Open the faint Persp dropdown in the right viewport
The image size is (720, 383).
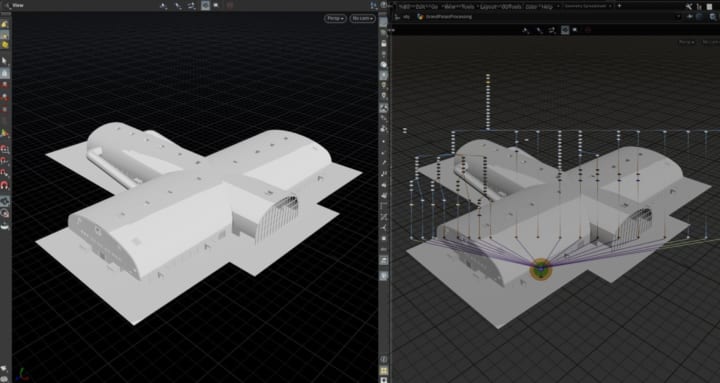(x=686, y=42)
